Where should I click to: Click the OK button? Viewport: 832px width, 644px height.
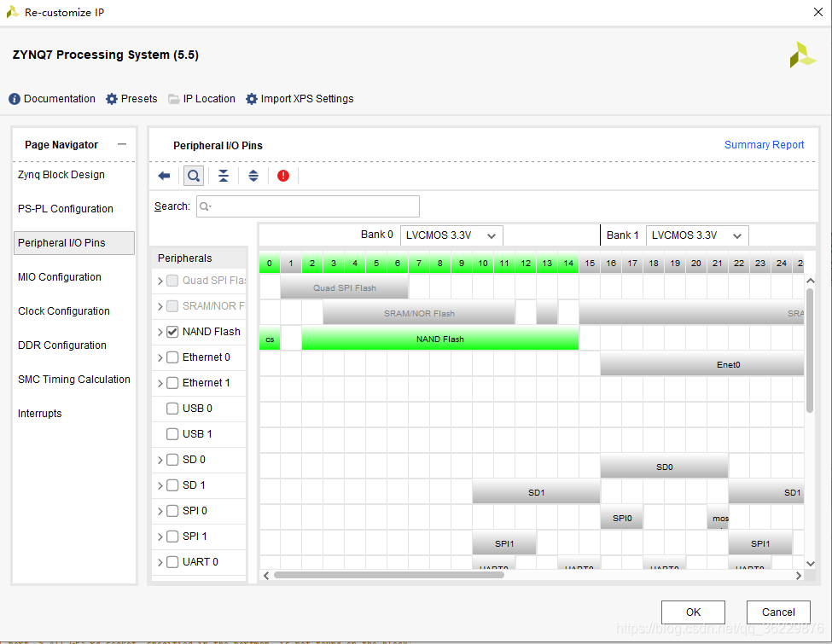click(693, 612)
